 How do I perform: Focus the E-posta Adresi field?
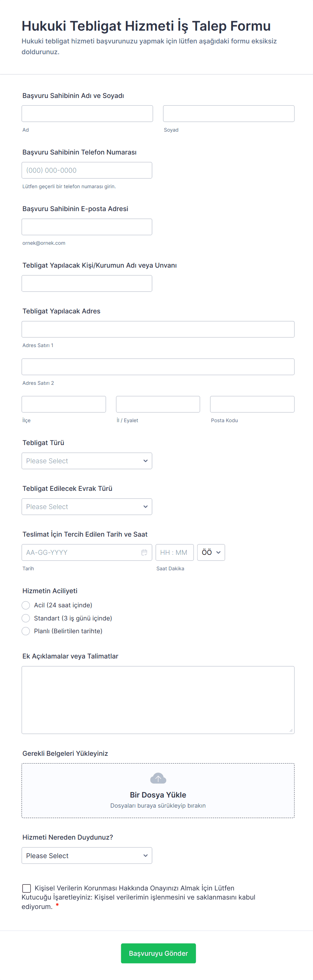pyautogui.click(x=87, y=227)
